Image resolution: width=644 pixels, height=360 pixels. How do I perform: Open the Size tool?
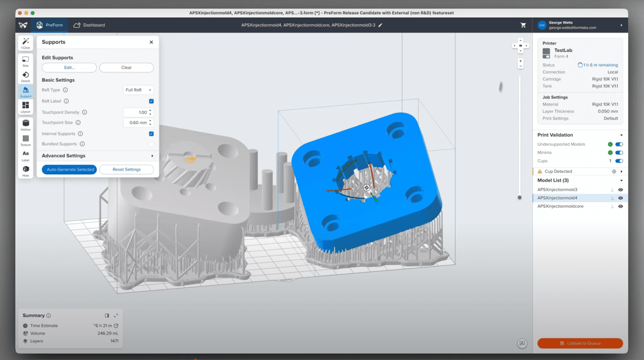coord(25,61)
